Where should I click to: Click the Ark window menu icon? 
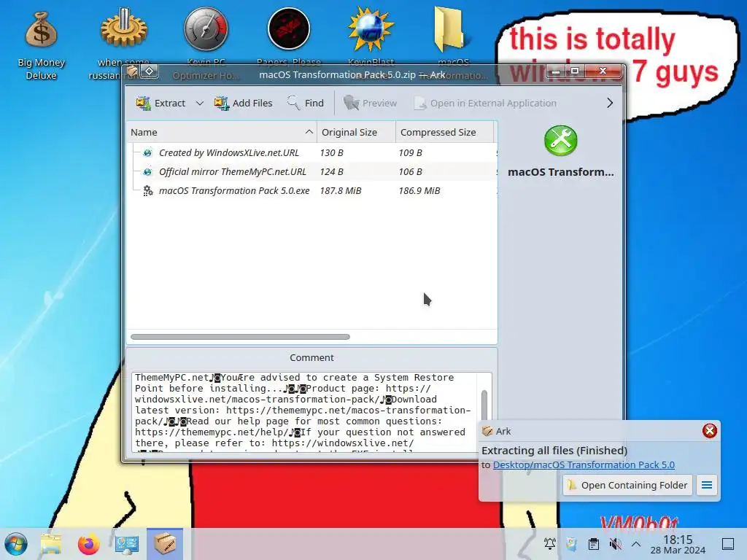tap(132, 71)
